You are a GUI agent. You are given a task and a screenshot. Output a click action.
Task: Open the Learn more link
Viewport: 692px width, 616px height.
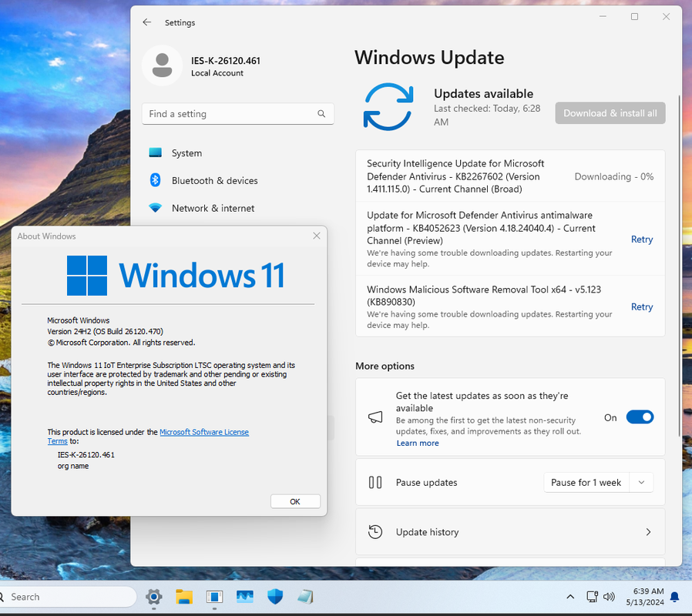[418, 444]
